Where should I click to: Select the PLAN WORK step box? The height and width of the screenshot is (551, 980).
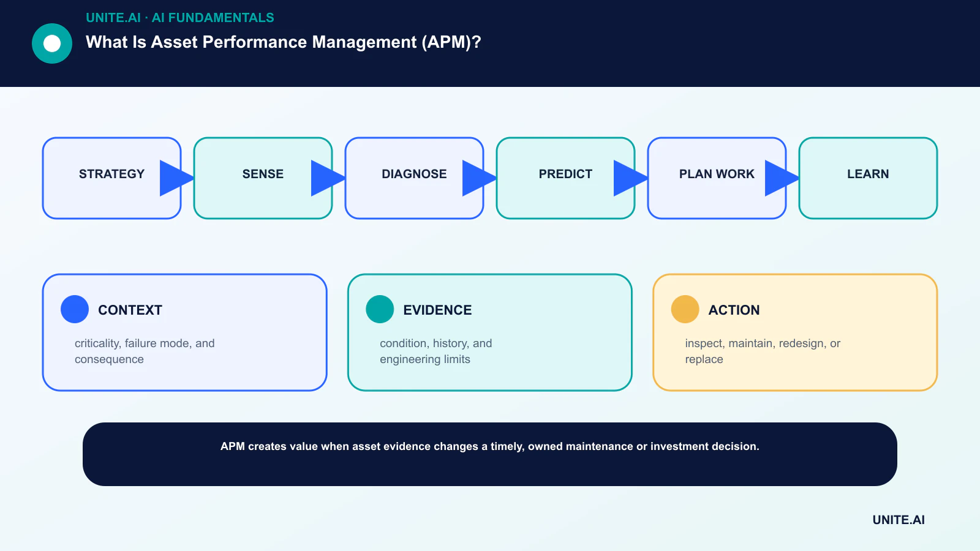pos(717,178)
